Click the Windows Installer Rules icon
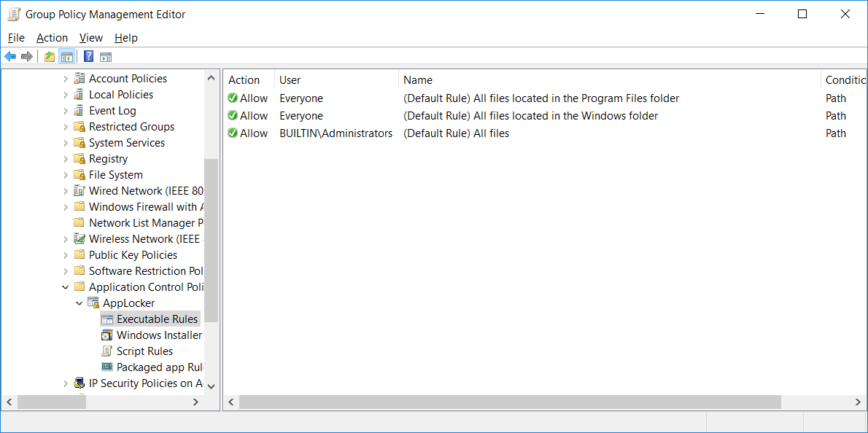This screenshot has width=868, height=433. [x=106, y=335]
